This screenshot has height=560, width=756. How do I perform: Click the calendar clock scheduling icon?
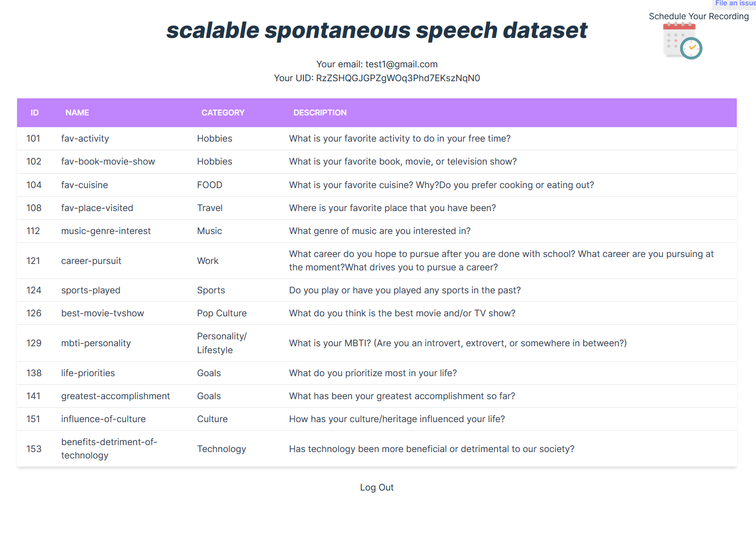[682, 41]
